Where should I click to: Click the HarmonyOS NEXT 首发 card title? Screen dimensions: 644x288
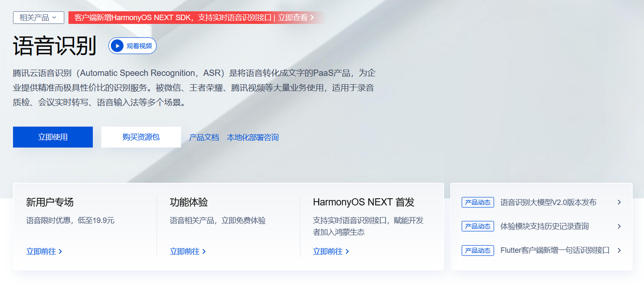click(x=364, y=202)
